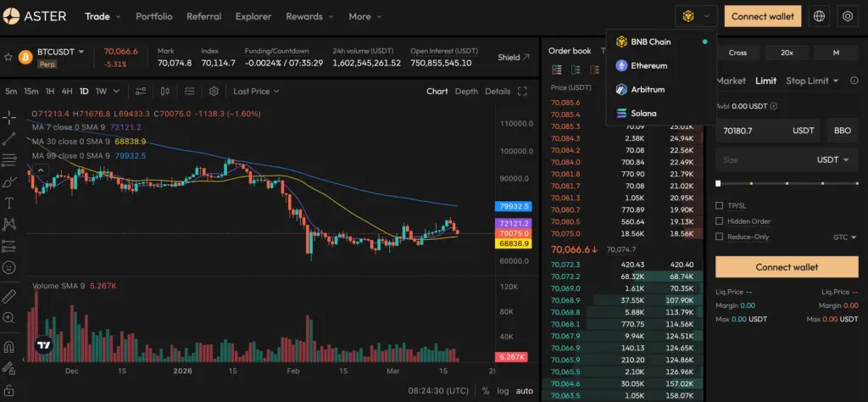The image size is (868, 402).
Task: Check the Hidden Order option
Action: pos(719,221)
